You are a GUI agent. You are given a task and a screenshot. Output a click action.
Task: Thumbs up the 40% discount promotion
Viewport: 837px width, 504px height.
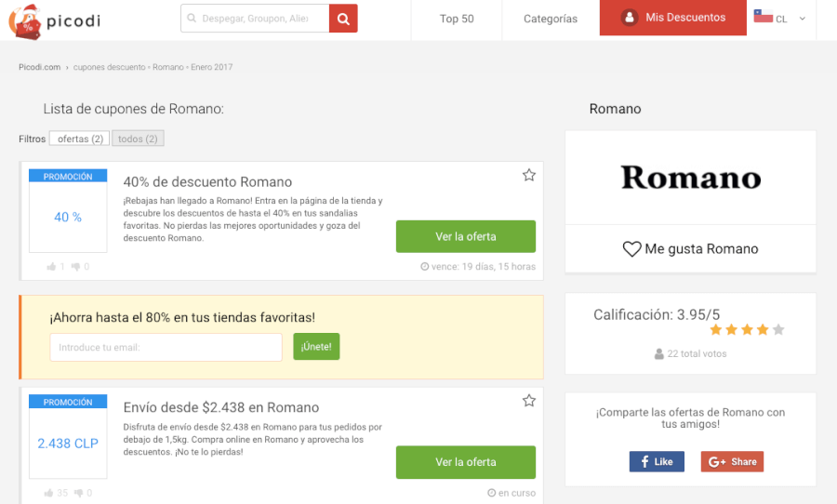(52, 267)
